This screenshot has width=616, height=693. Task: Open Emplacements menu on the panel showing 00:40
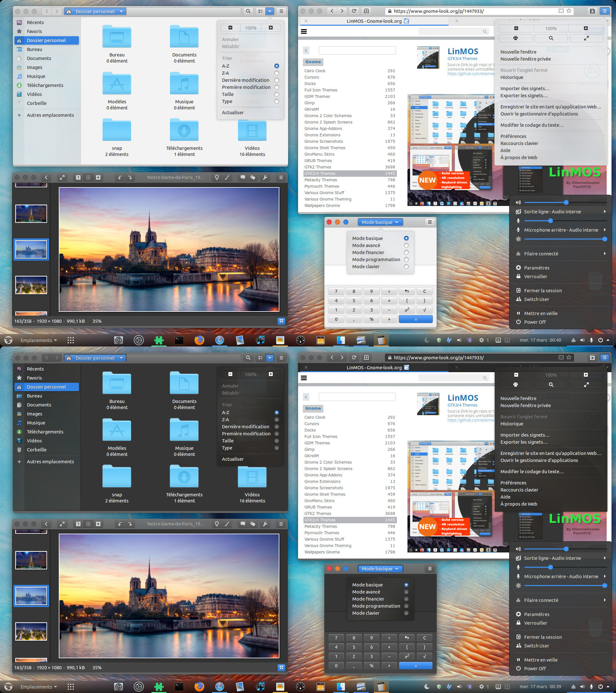(x=38, y=340)
